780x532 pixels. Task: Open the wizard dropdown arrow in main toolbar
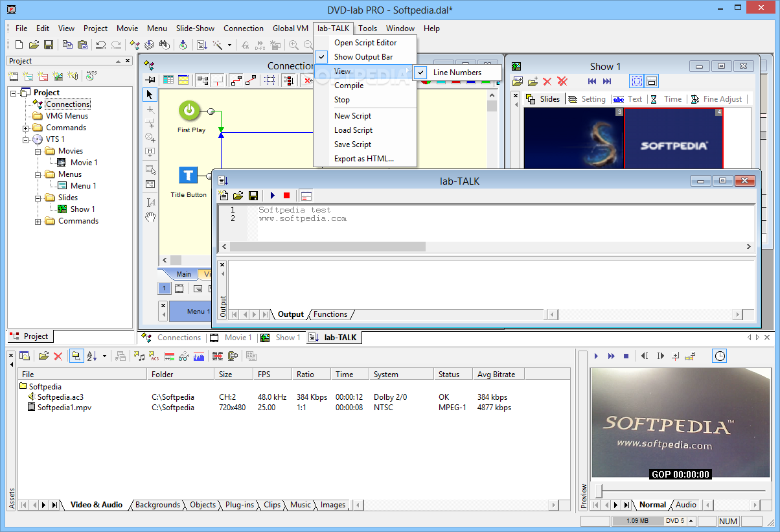pos(229,45)
